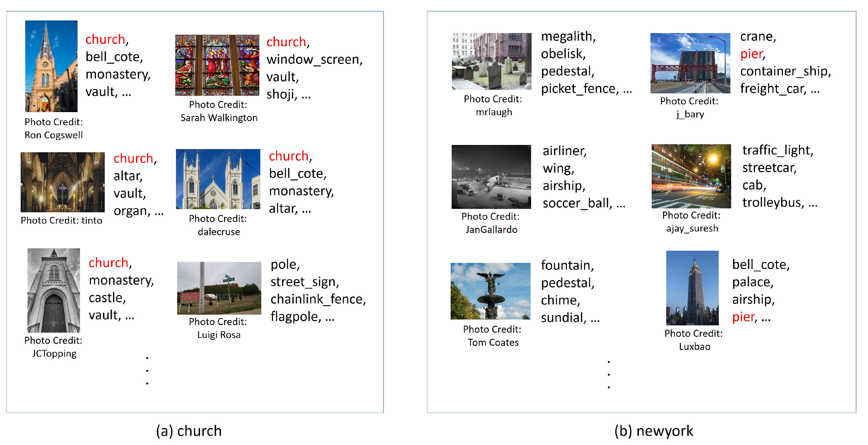
Task: Click the '(b) newyork' caption
Action: (653, 431)
